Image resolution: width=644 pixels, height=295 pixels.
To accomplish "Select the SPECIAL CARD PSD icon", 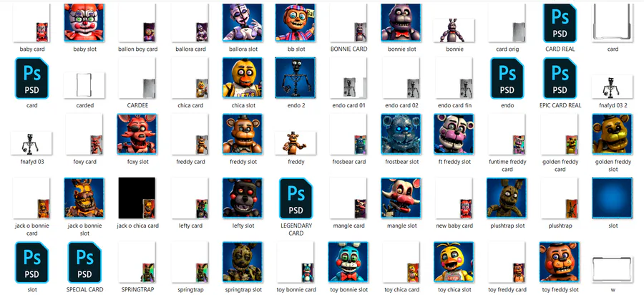I will pyautogui.click(x=84, y=263).
